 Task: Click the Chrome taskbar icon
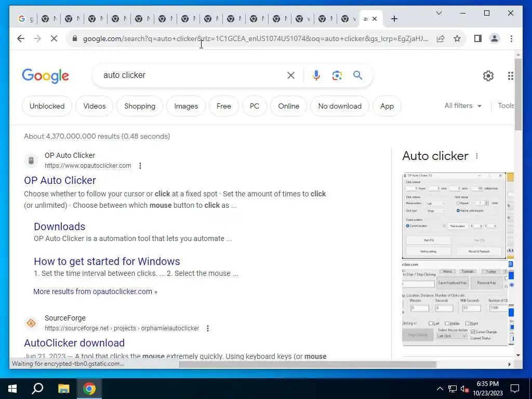(89, 389)
